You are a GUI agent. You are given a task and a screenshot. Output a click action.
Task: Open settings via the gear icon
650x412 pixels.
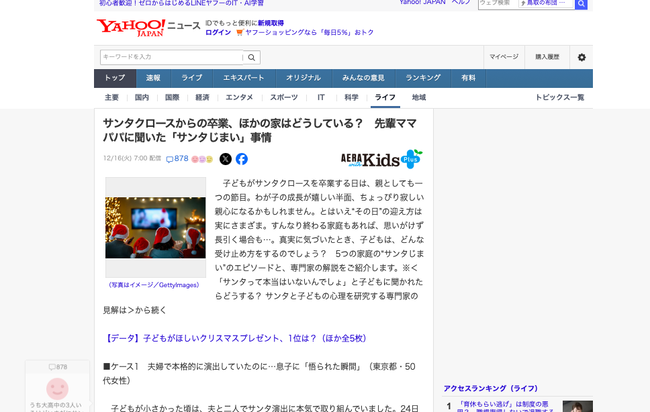582,57
